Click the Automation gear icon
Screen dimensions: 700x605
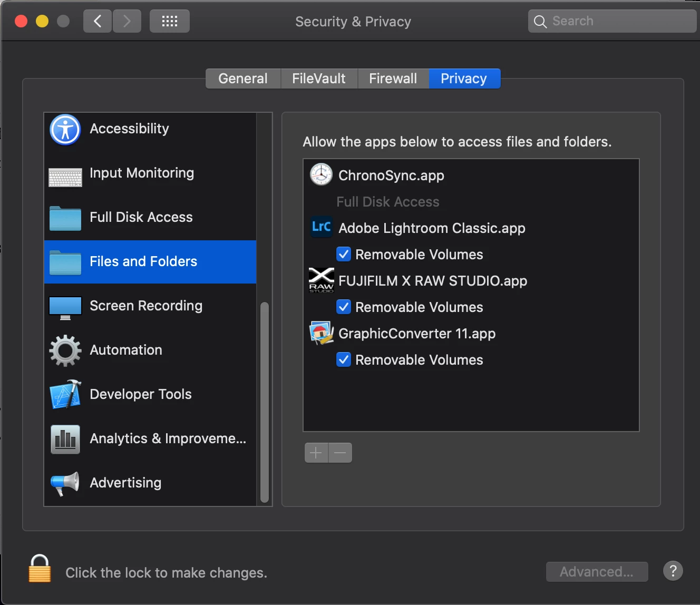tap(65, 350)
